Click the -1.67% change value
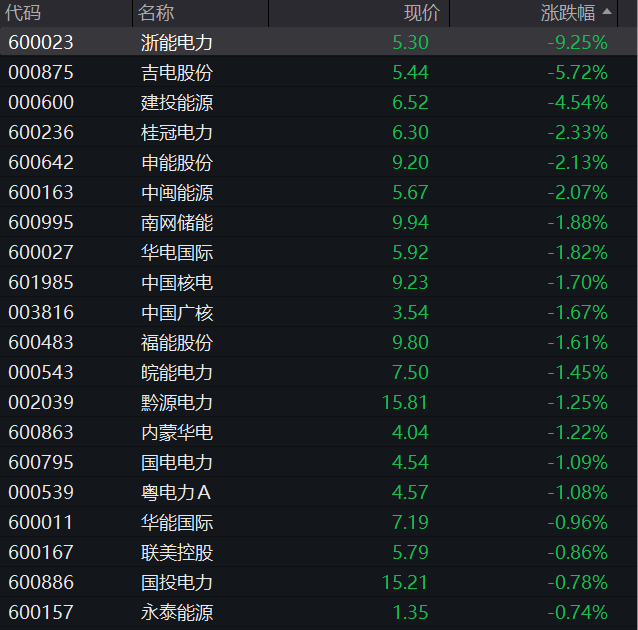 click(577, 312)
